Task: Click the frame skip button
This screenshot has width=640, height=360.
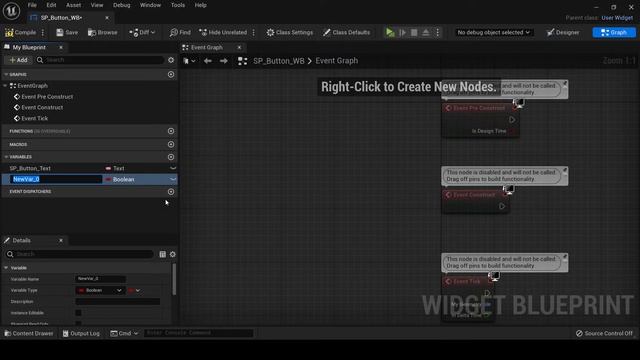Action: point(402,32)
